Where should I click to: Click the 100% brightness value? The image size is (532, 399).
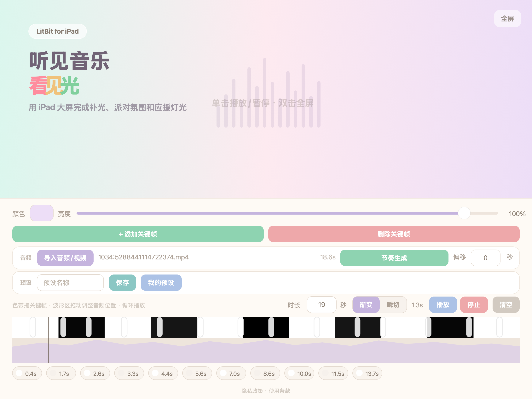(x=517, y=214)
